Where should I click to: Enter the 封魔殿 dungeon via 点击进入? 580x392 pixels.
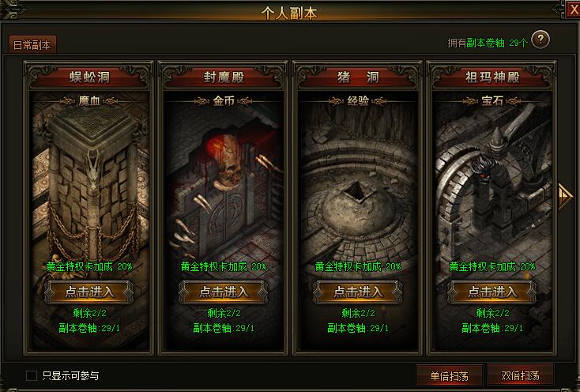click(223, 292)
